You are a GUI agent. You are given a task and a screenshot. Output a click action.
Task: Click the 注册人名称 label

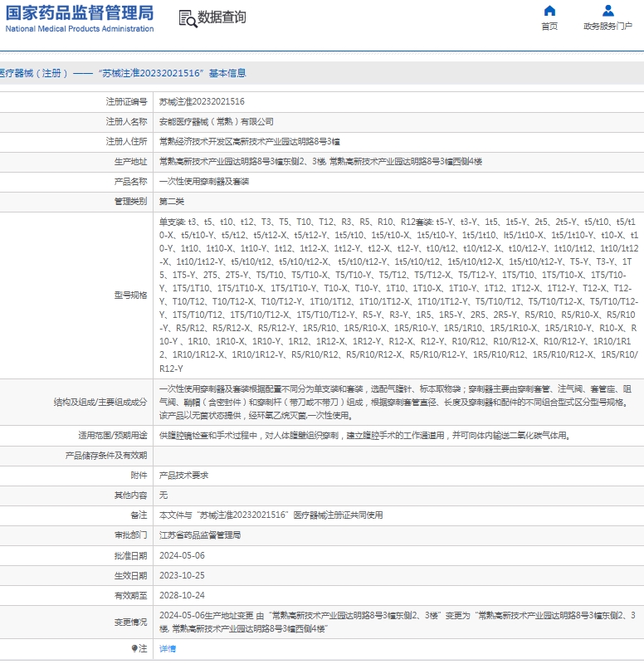(x=126, y=121)
